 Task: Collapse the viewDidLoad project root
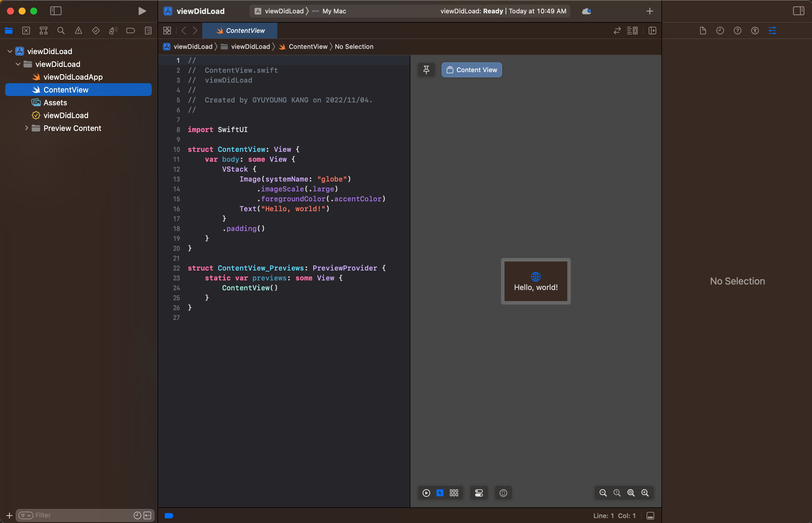10,51
